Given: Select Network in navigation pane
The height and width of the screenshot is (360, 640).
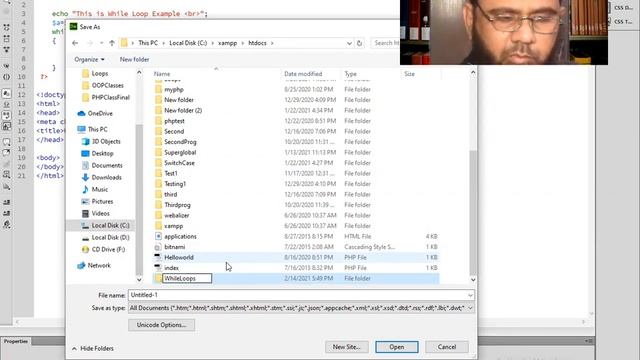Looking at the screenshot, I should [99, 265].
